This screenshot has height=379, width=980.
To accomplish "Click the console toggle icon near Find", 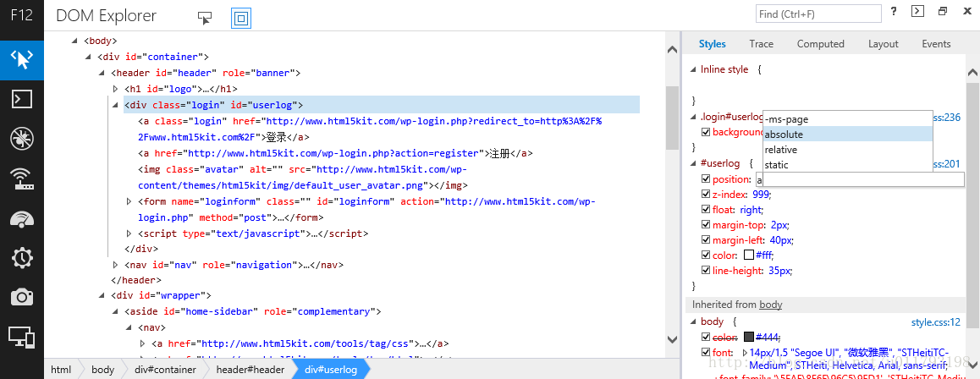I will click(917, 11).
